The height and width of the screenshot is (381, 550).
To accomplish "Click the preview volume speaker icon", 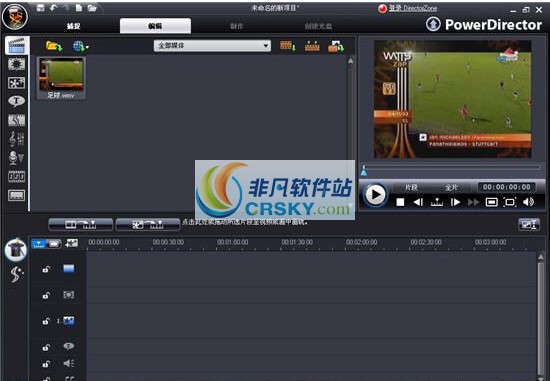I will [x=528, y=202].
